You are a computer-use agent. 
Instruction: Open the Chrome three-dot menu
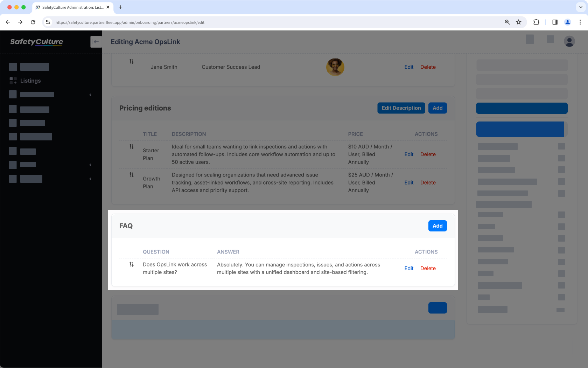[580, 22]
